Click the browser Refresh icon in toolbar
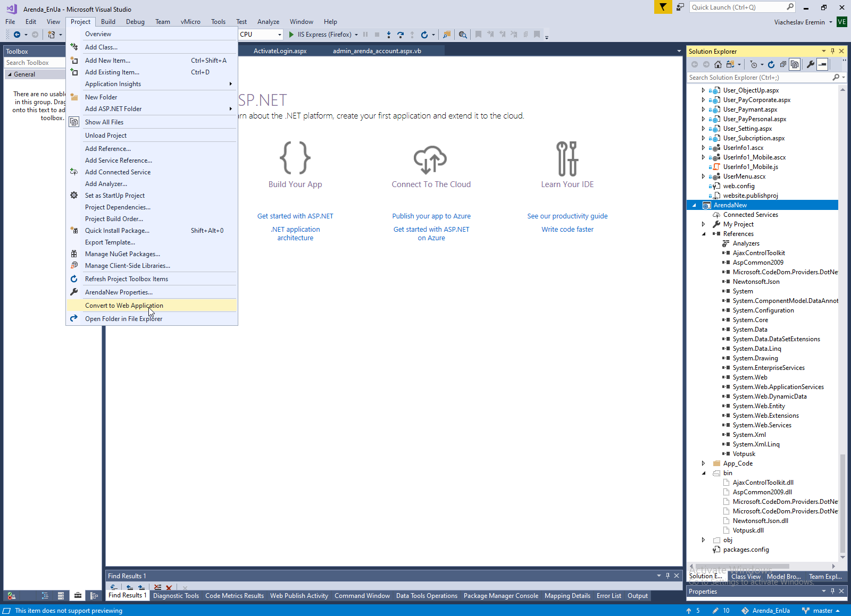 (424, 35)
